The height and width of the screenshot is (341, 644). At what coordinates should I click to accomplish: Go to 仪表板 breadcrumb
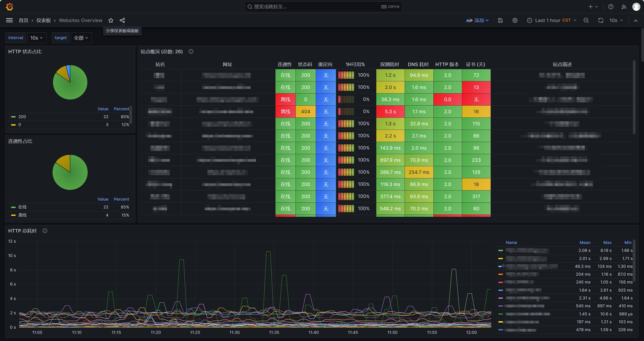44,20
